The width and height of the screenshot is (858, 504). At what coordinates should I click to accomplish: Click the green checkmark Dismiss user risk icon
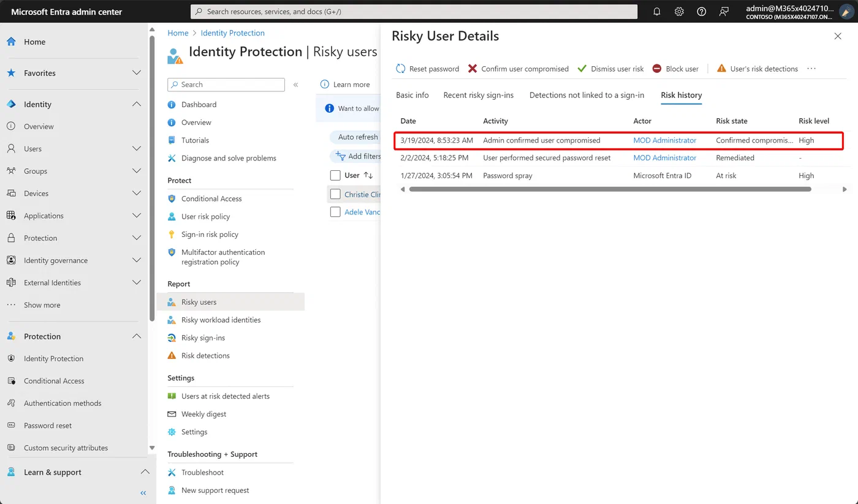582,69
